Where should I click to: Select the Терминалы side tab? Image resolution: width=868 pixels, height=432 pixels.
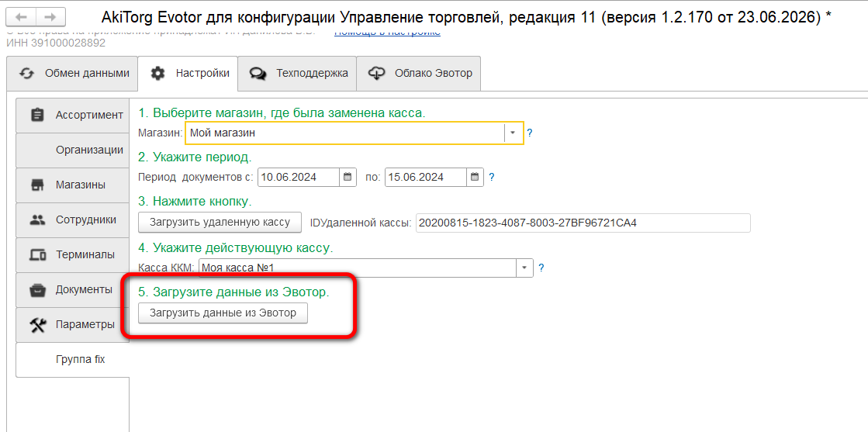(72, 254)
